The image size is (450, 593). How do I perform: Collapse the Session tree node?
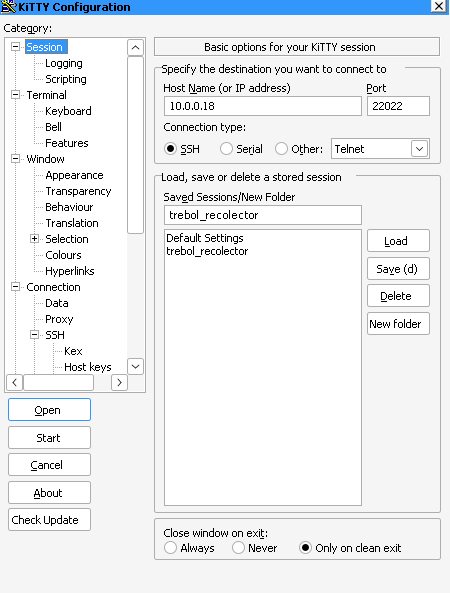16,47
